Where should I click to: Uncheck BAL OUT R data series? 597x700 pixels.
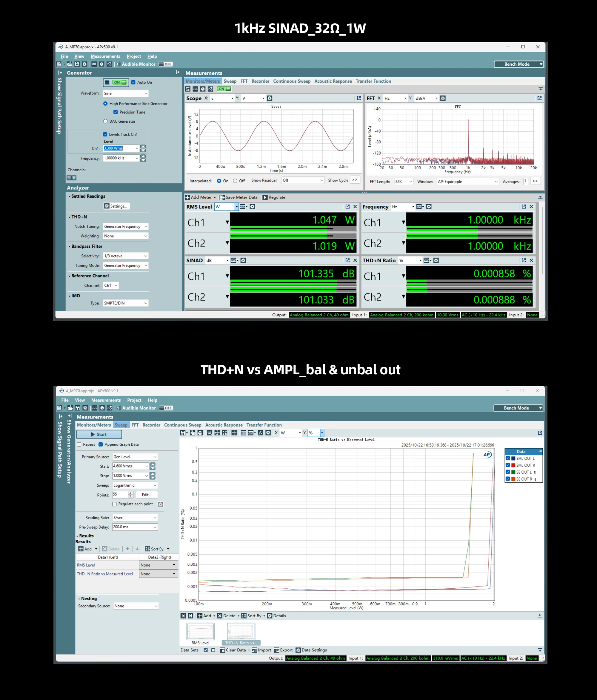(x=508, y=465)
